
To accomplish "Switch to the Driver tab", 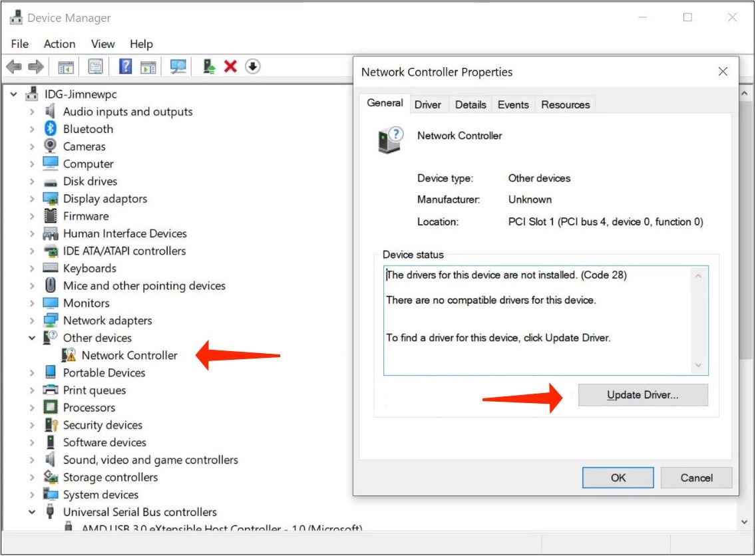I will [x=428, y=104].
